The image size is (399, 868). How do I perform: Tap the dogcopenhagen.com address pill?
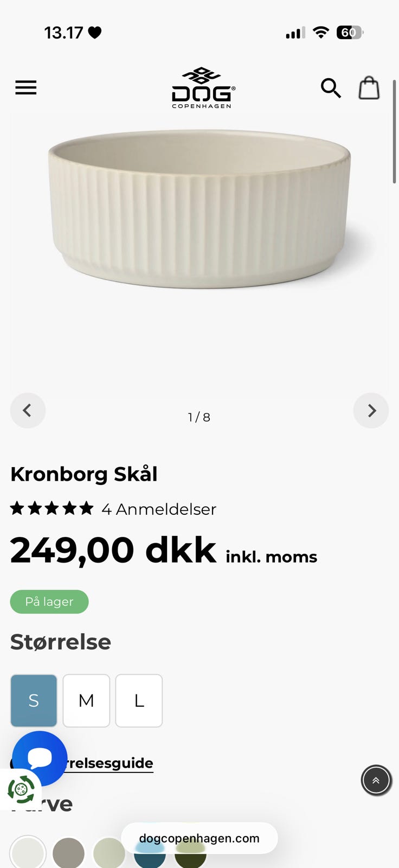click(200, 838)
